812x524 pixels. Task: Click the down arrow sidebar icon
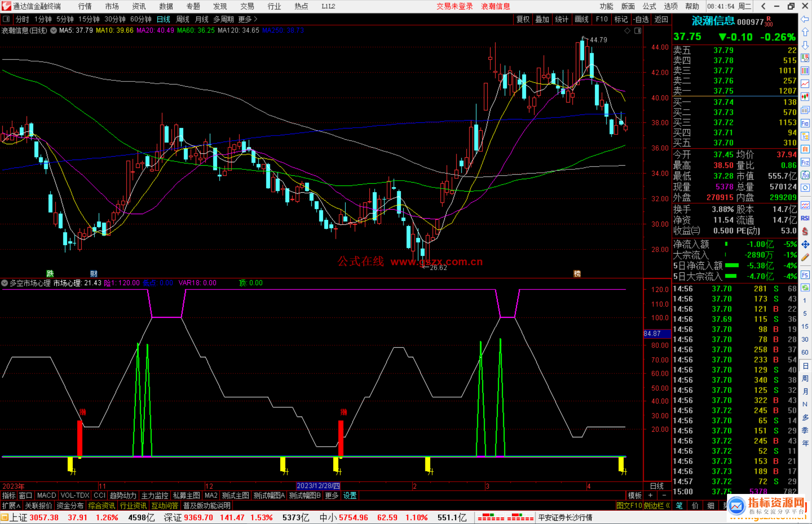(805, 45)
